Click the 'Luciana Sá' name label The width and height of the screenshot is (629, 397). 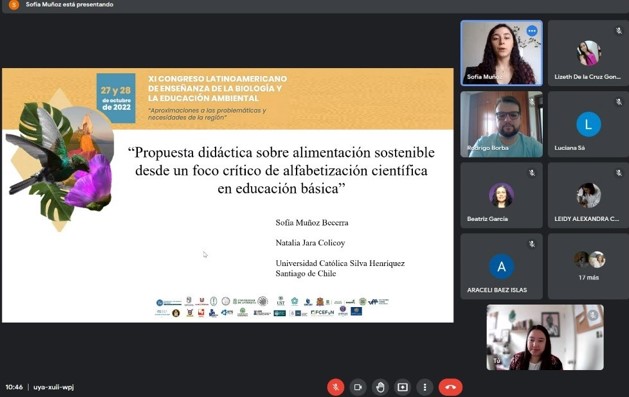pos(569,148)
